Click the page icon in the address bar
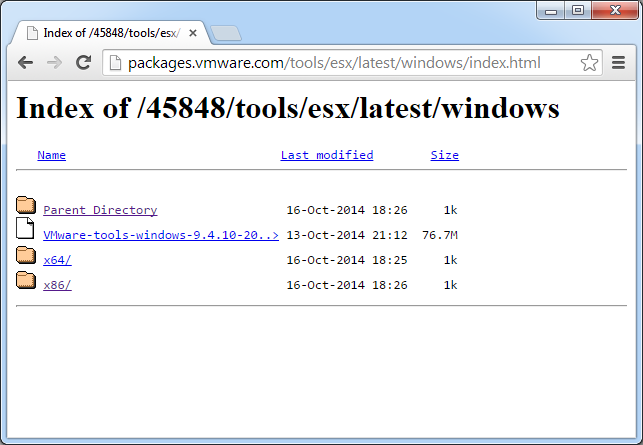Image resolution: width=643 pixels, height=445 pixels. click(x=115, y=63)
